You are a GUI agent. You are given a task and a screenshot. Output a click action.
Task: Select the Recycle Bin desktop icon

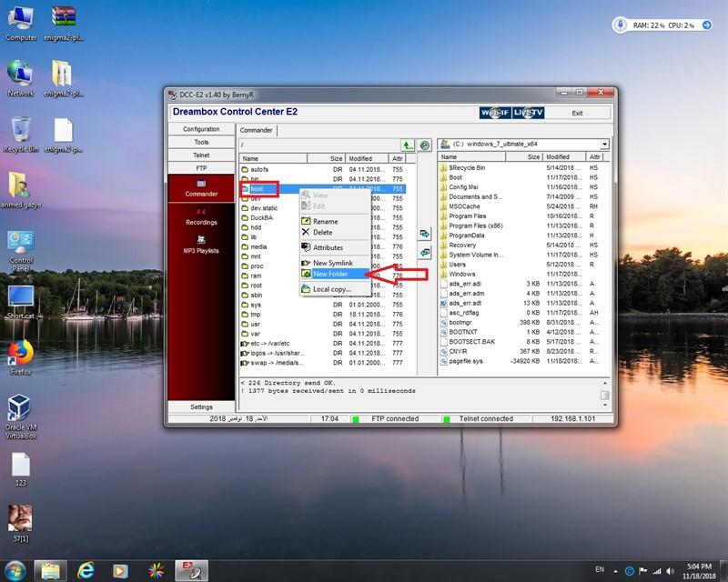coord(21,135)
